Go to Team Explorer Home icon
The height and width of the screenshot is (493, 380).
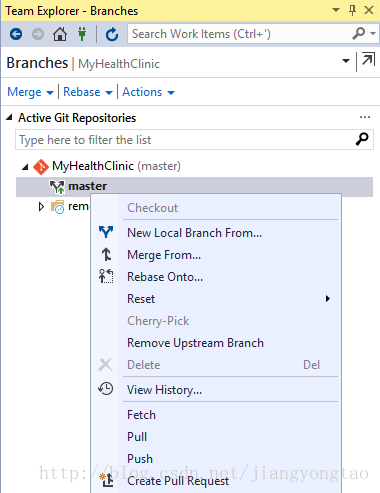pyautogui.click(x=60, y=34)
